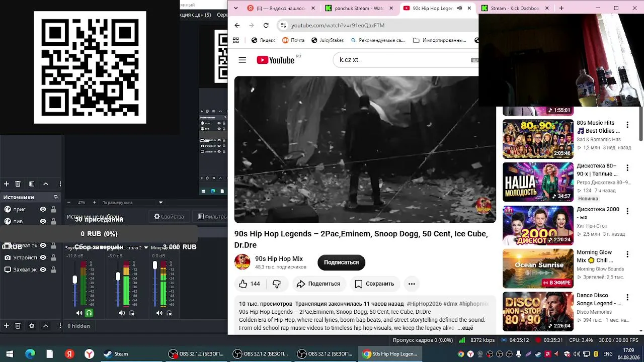Open options for 80s Music Hits video
Viewport: 644px width, 362px height.
pyautogui.click(x=627, y=125)
